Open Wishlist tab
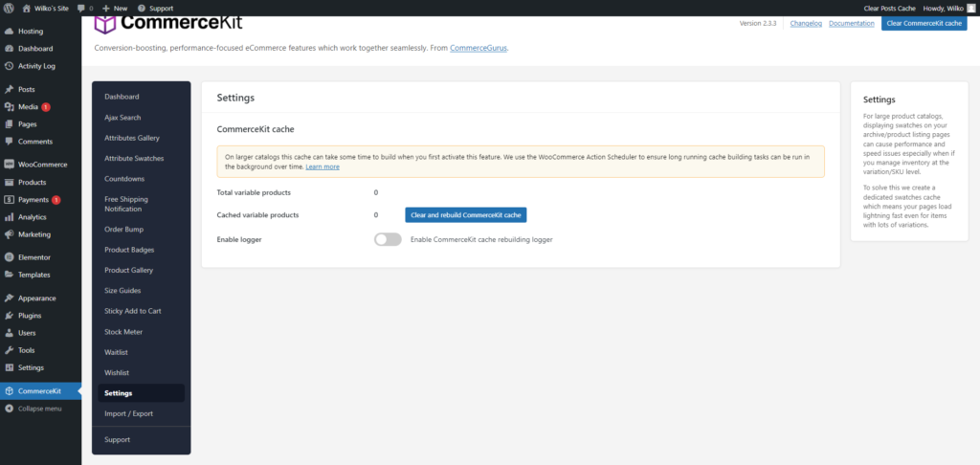Viewport: 980px width, 465px height. (x=117, y=373)
